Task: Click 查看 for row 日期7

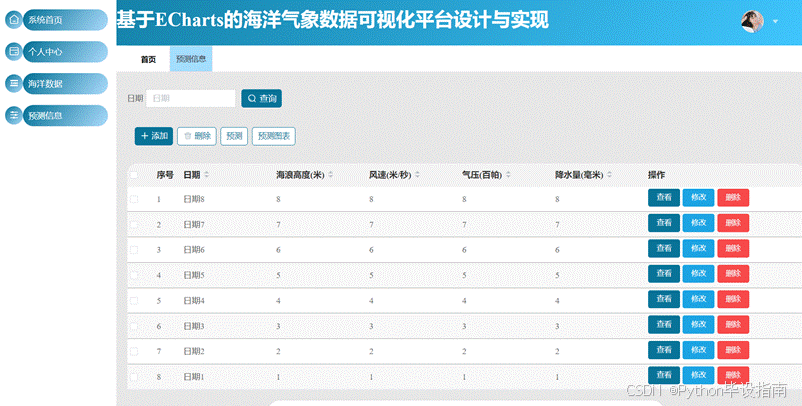Action: point(664,223)
